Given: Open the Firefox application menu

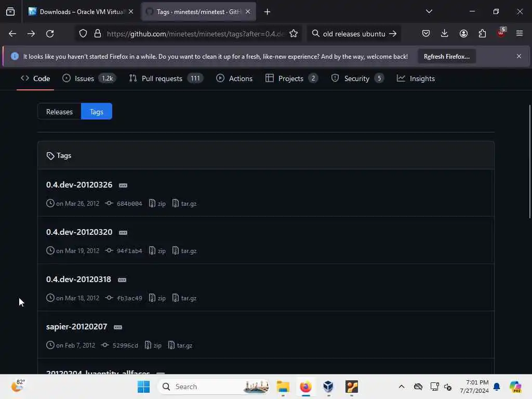Looking at the screenshot, I should point(520,33).
